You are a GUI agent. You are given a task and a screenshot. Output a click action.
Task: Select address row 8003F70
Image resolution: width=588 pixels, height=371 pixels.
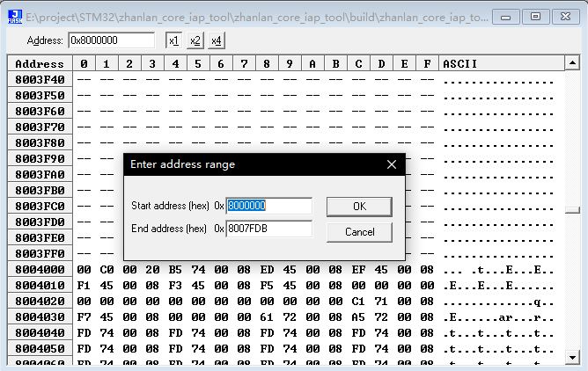(40, 127)
